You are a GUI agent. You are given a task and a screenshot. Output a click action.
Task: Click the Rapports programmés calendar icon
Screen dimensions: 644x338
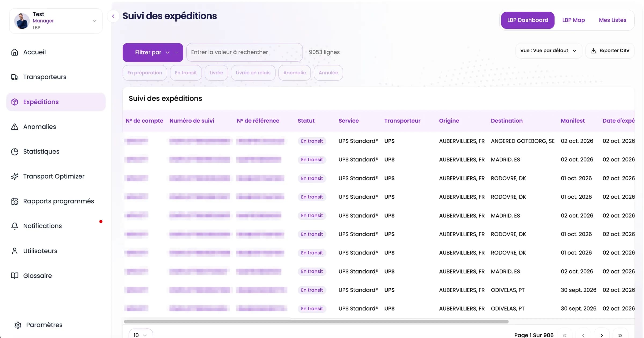(x=14, y=201)
